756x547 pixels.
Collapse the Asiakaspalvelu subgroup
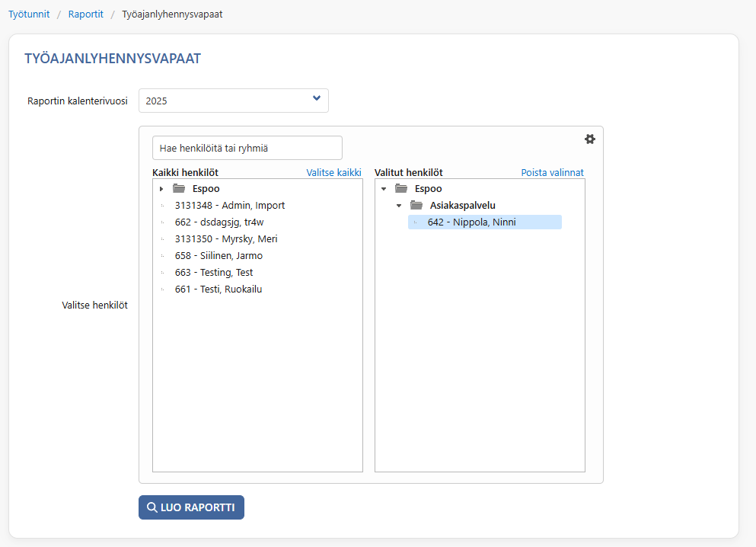[399, 206]
